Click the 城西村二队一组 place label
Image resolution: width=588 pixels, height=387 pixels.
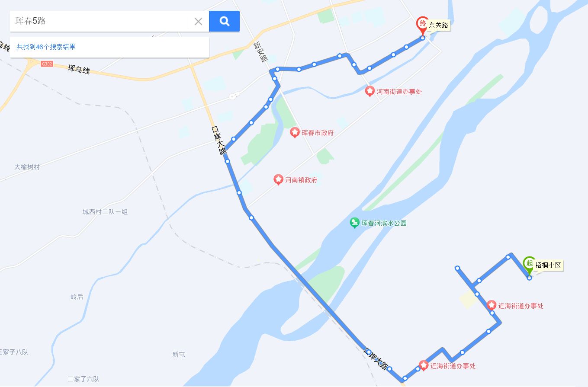point(105,212)
